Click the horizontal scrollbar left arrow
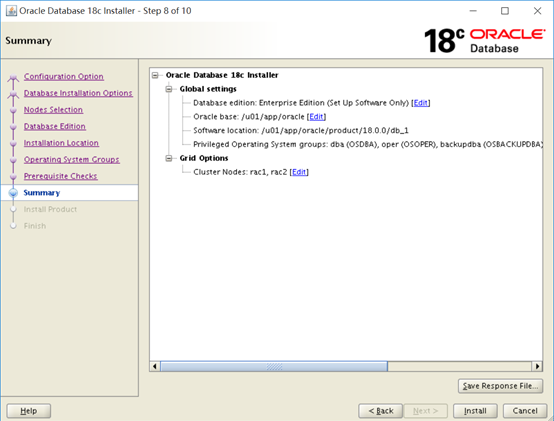Image resolution: width=554 pixels, height=421 pixels. (154, 366)
